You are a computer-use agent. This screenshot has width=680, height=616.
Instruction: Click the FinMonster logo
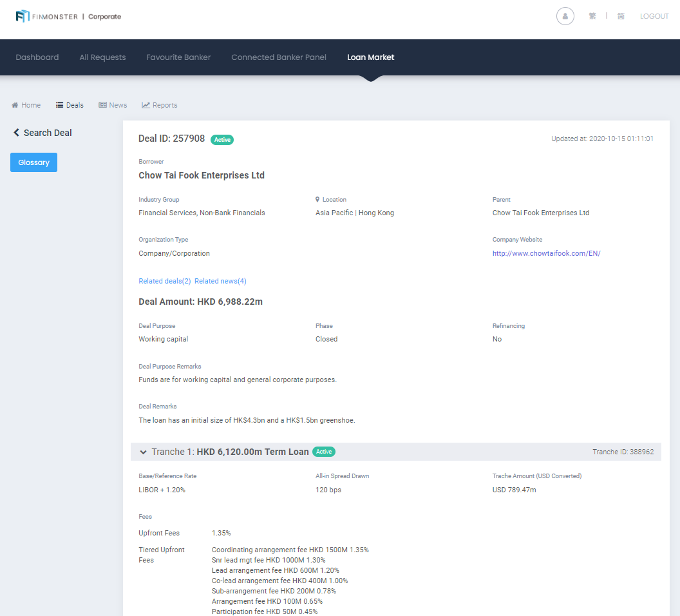coord(68,17)
